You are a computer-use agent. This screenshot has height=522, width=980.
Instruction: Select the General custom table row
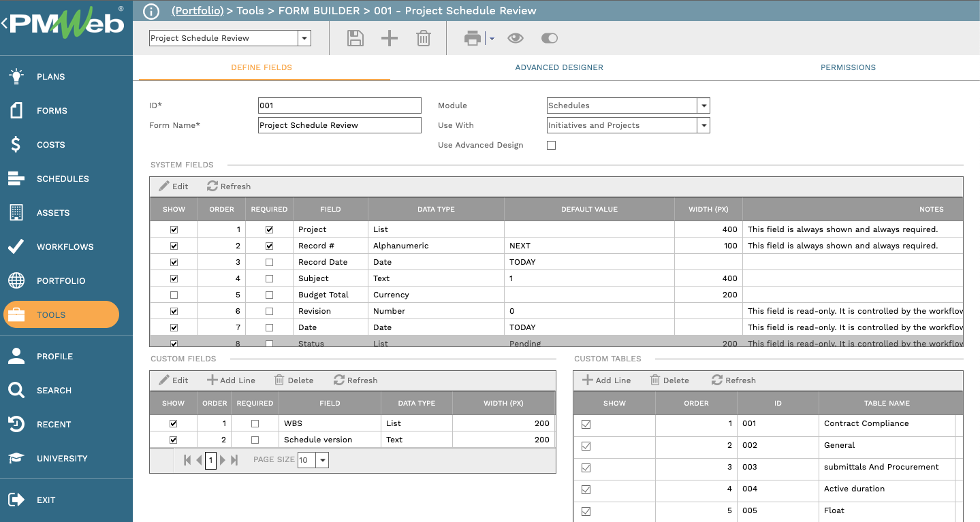tap(768, 446)
